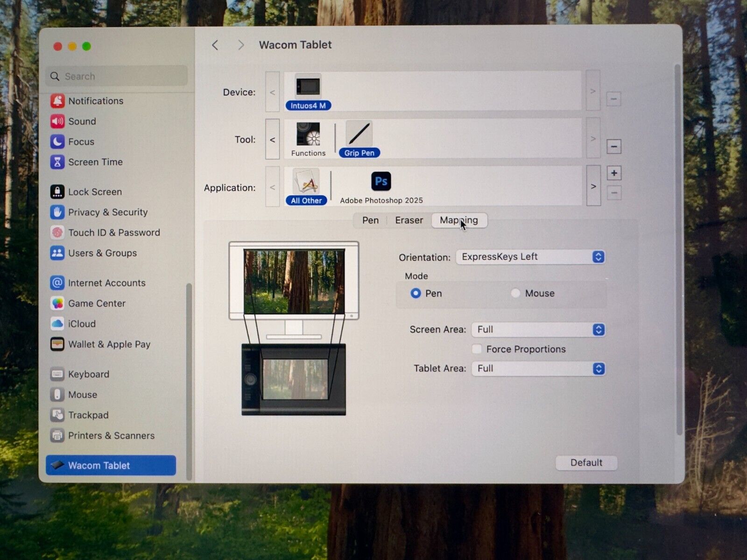Remove the tool with minus button
Viewport: 747px width, 560px height.
[x=614, y=147]
